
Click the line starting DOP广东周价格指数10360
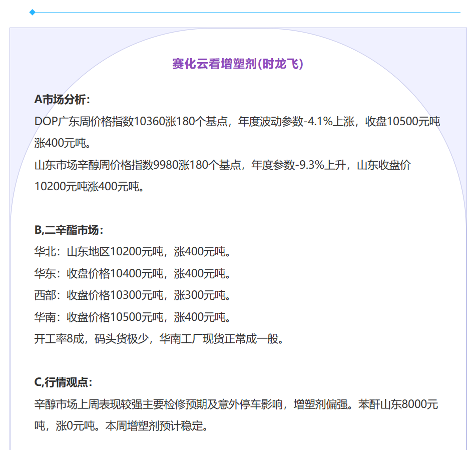coord(237,121)
